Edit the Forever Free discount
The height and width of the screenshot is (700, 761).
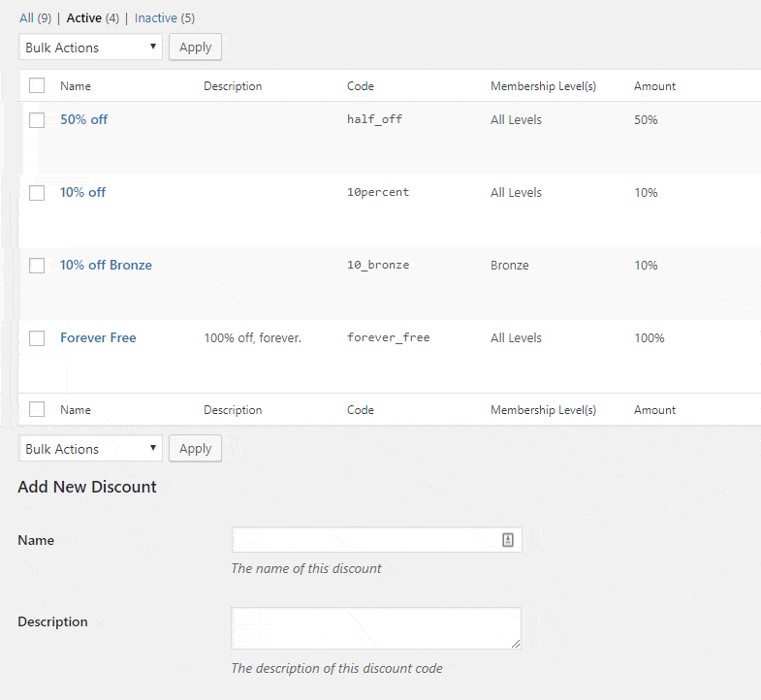click(98, 338)
